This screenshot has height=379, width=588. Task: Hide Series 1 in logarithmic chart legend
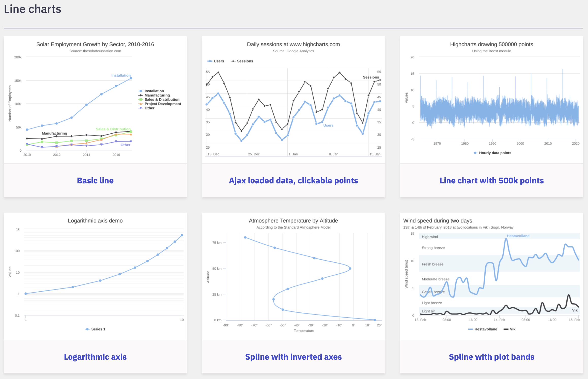click(x=98, y=329)
